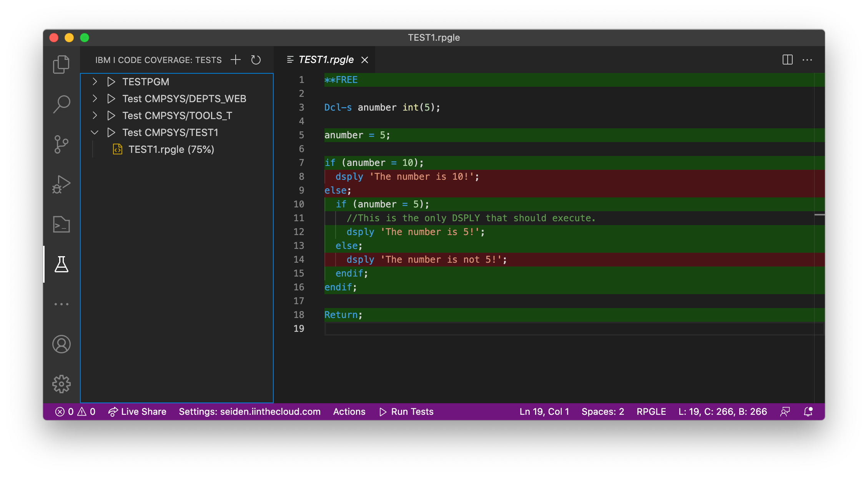Switch to the TEST1.rpgle editor tab
Image resolution: width=868 pixels, height=477 pixels.
(326, 60)
